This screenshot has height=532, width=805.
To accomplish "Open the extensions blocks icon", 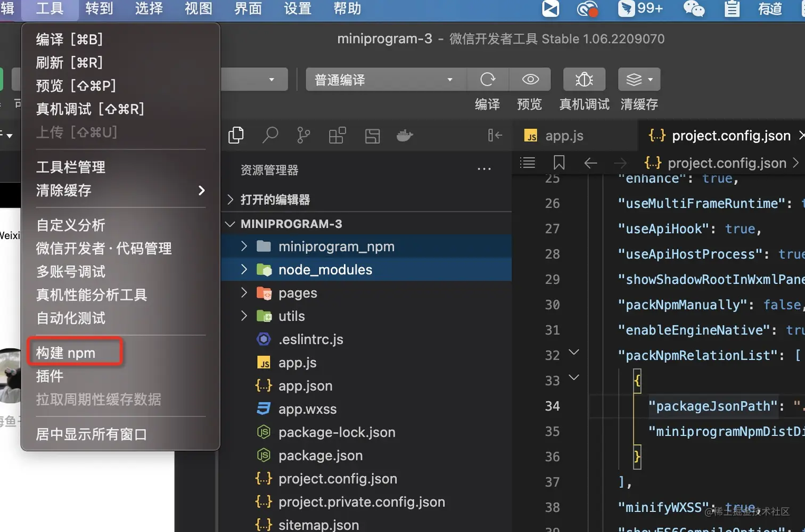I will coord(337,135).
